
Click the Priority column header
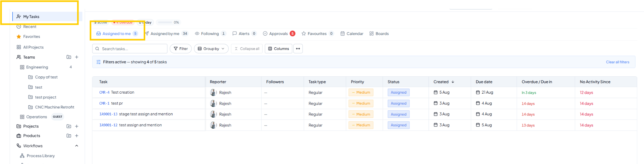point(357,82)
